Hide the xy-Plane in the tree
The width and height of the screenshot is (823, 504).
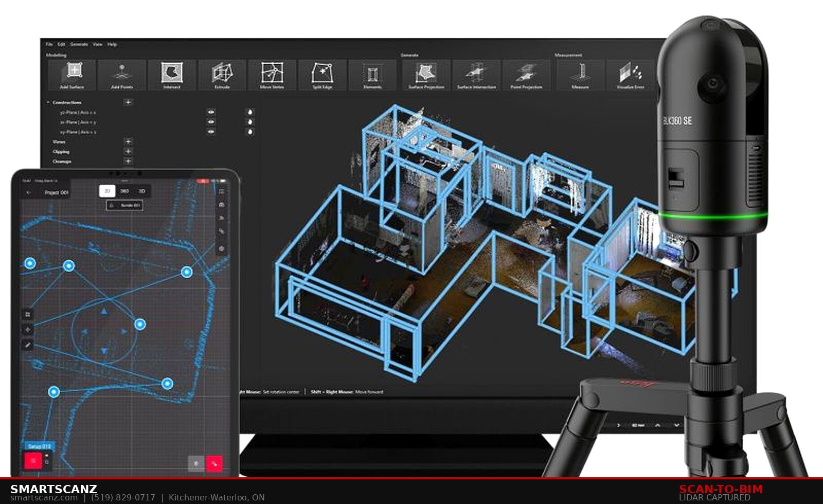(210, 132)
